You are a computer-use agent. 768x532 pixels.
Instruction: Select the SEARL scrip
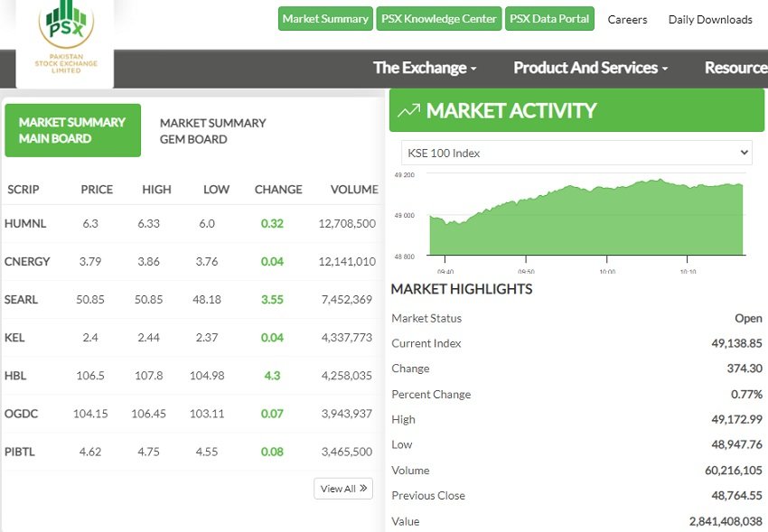(21, 299)
